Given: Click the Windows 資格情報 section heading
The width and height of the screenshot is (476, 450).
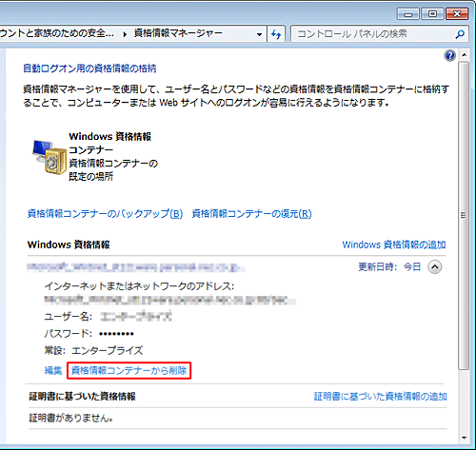Looking at the screenshot, I should point(69,245).
